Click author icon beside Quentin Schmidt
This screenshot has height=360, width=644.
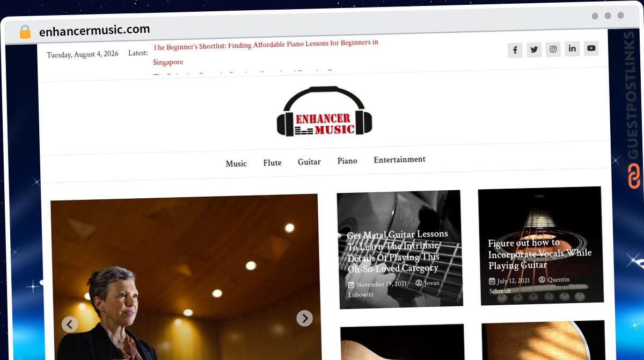click(542, 280)
